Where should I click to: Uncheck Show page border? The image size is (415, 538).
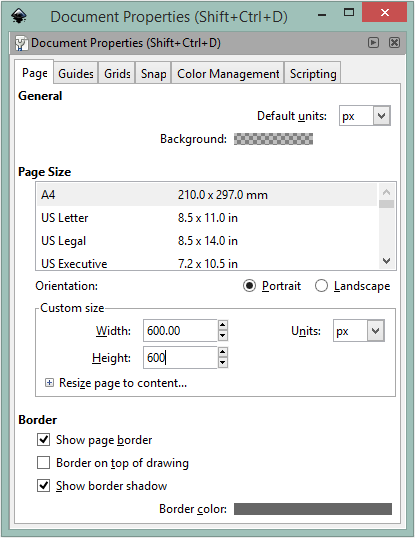(44, 440)
